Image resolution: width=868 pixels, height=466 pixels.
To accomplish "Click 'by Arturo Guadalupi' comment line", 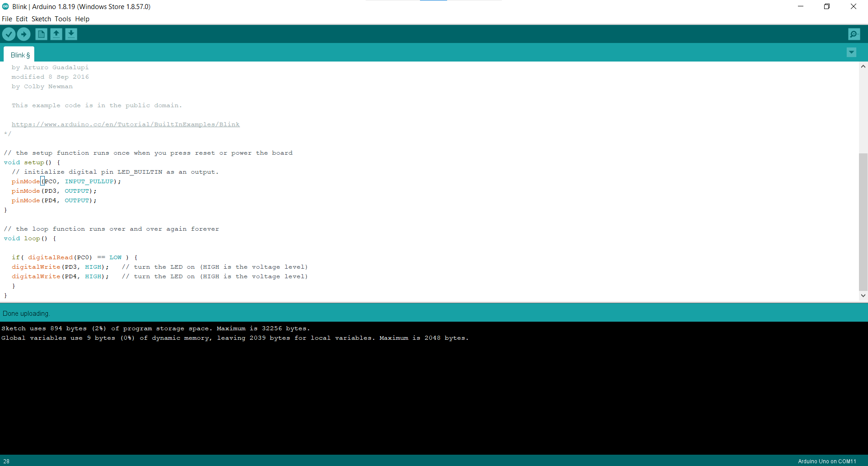I will pos(50,67).
